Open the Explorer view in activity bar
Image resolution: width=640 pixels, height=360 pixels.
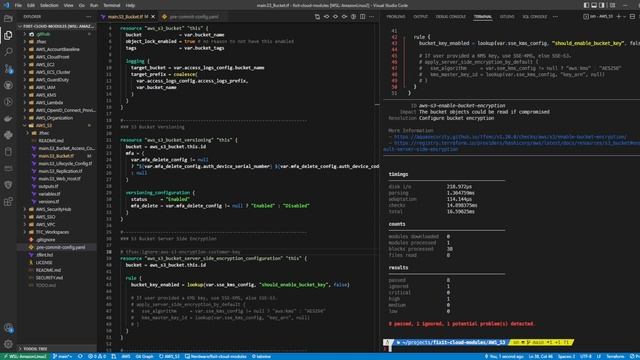pyautogui.click(x=8, y=35)
